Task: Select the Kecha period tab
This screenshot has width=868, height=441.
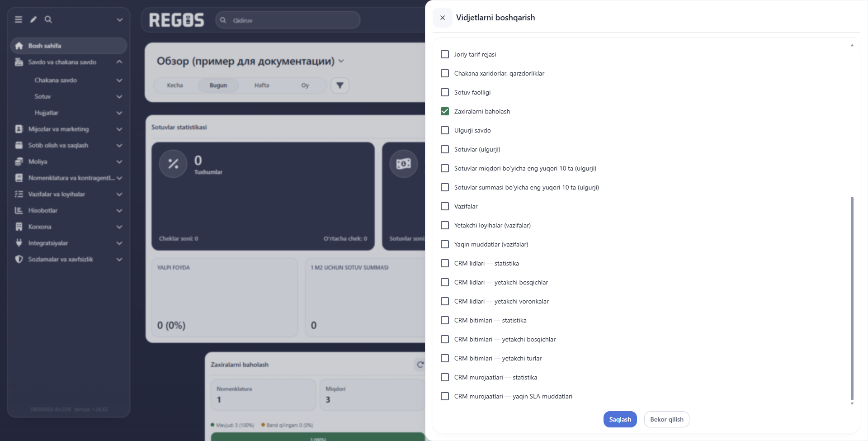Action: (175, 85)
